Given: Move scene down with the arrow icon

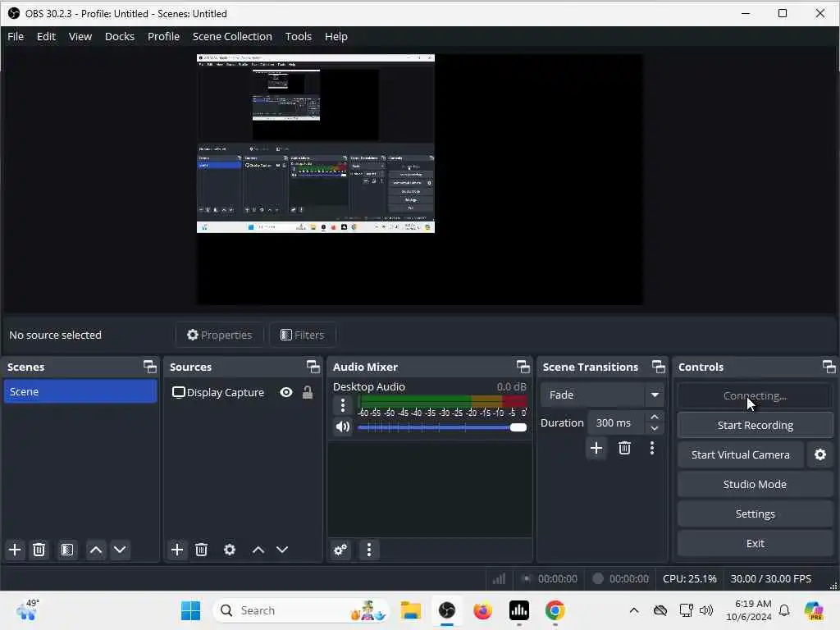Looking at the screenshot, I should point(120,550).
